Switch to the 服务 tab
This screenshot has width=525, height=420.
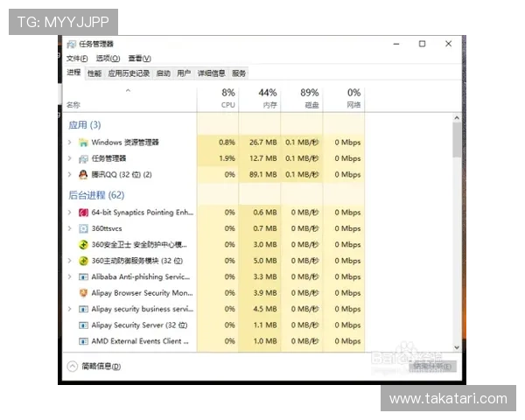point(239,73)
